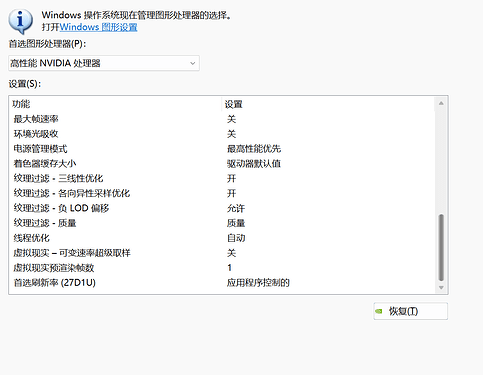
Task: Open the Windows 图形设置 link
Action: point(98,27)
